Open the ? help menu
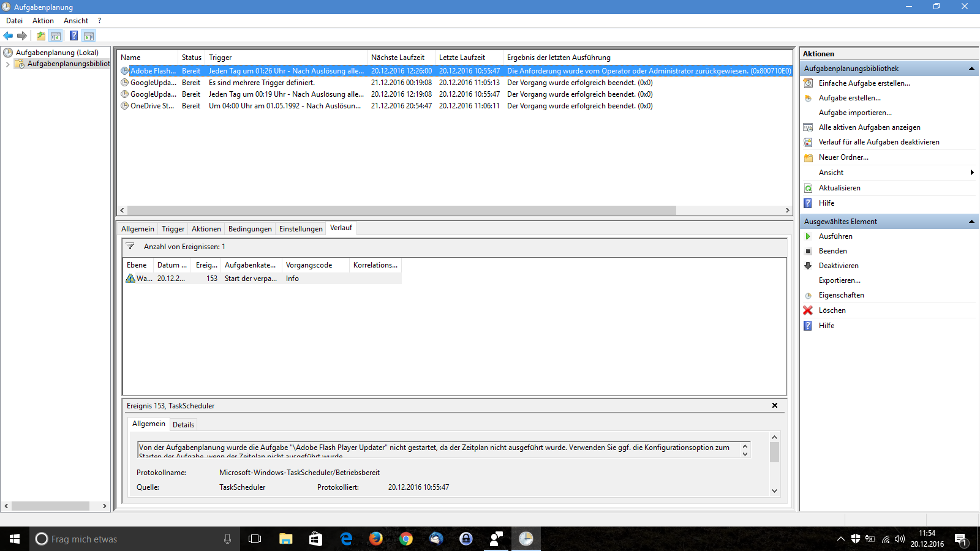The image size is (980, 551). coord(99,21)
